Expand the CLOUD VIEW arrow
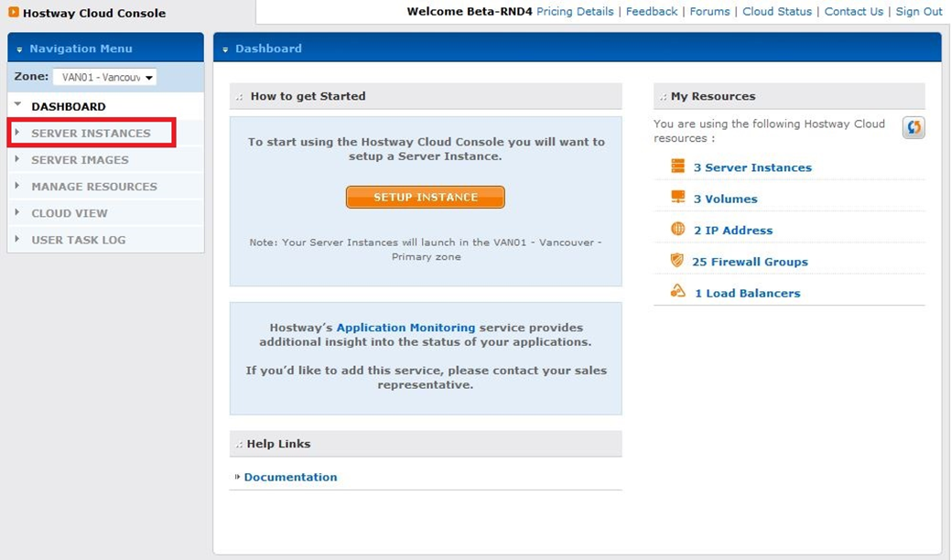The height and width of the screenshot is (560, 951). point(17,212)
